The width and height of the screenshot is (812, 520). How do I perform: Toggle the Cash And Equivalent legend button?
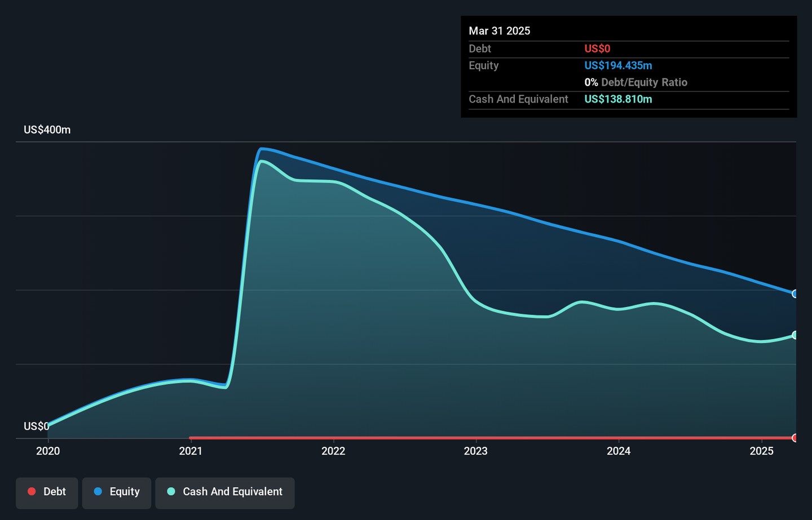(225, 492)
